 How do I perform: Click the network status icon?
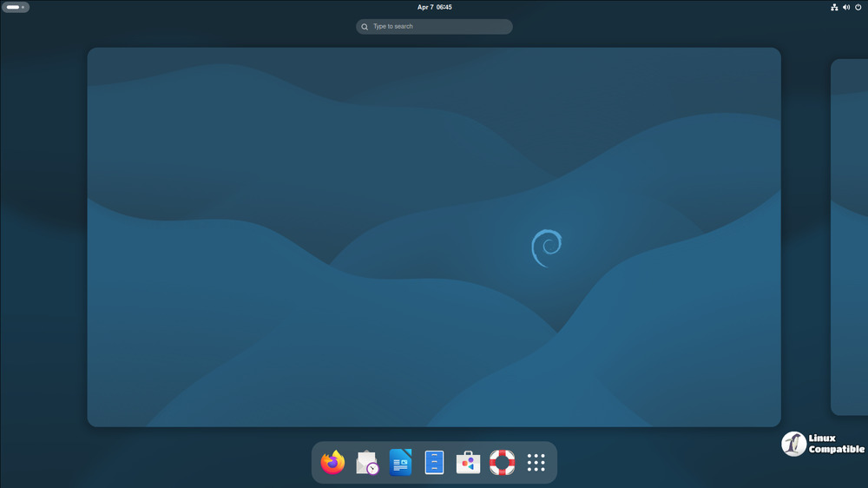[x=834, y=7]
